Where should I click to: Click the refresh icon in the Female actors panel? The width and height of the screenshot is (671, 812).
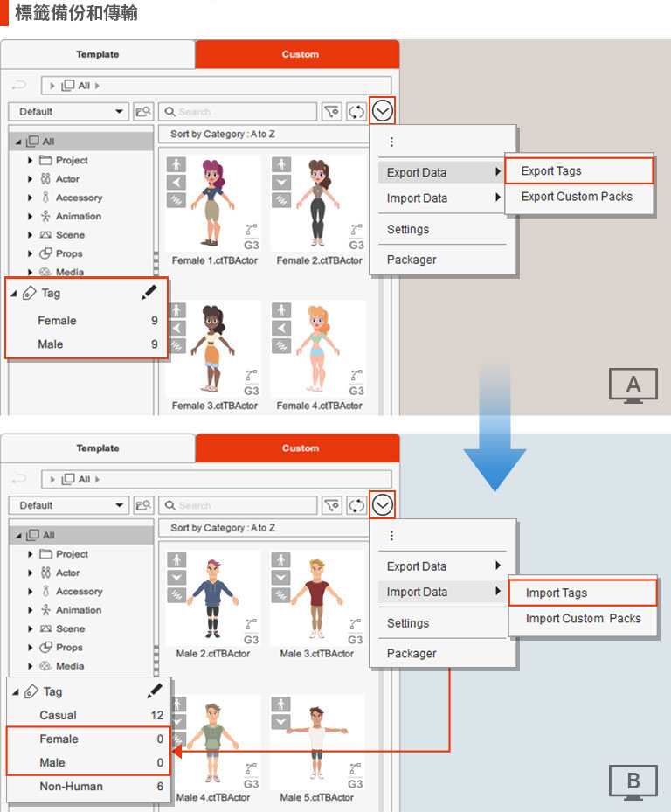[x=356, y=112]
